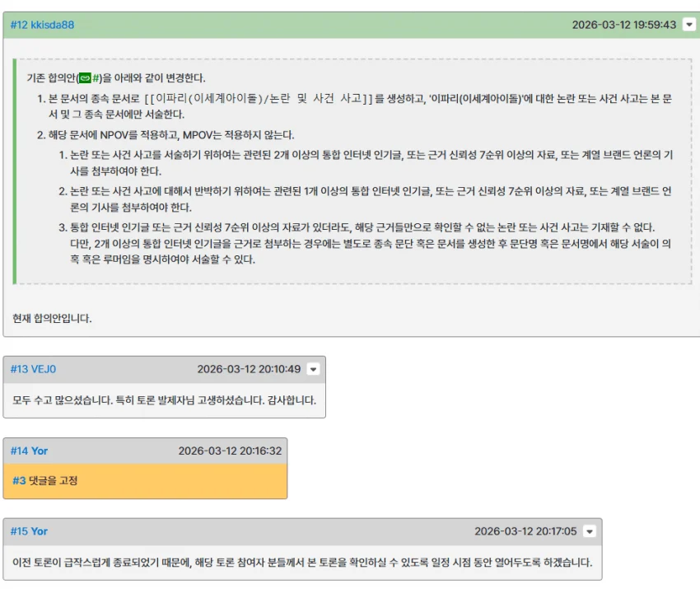Screen dimensions: 700x589
Task: Click line about NPOV and MPOV
Action: 166,135
